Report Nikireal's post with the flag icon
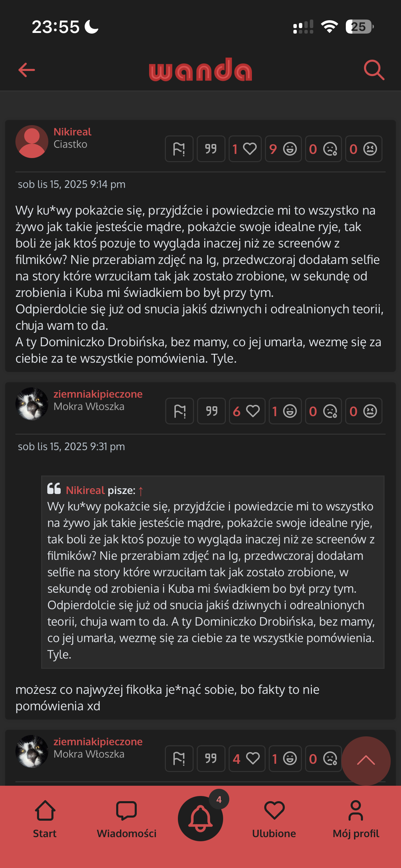401x868 pixels. coord(179,149)
